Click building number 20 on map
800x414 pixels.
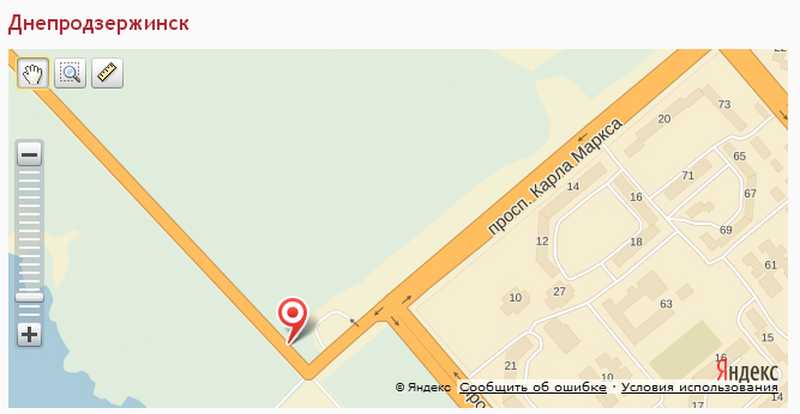(664, 119)
